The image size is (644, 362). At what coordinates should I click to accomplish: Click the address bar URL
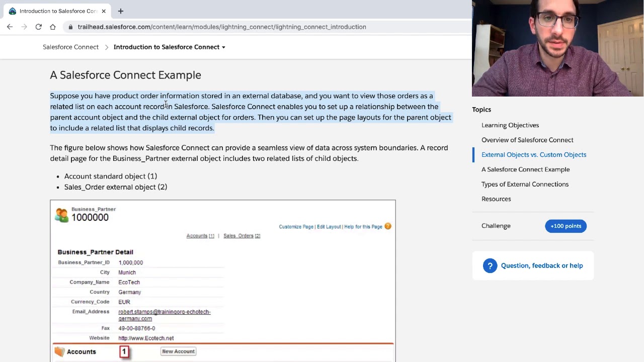(222, 27)
